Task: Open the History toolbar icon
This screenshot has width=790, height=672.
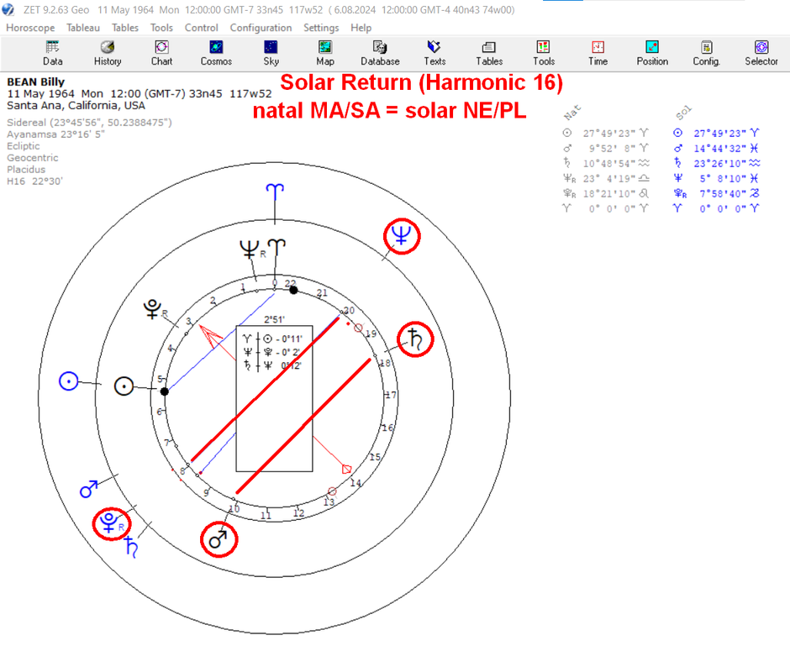Action: point(108,54)
